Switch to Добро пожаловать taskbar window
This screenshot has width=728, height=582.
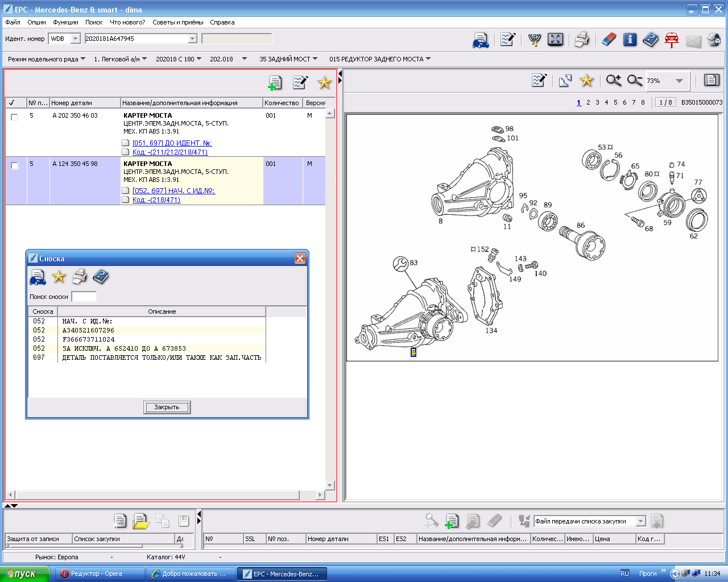point(190,573)
